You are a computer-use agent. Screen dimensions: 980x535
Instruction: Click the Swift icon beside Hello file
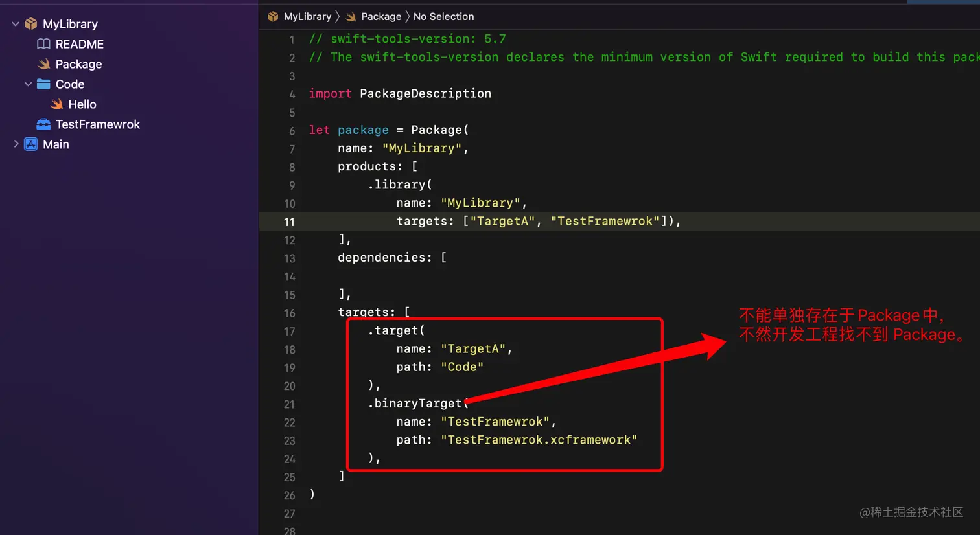click(56, 104)
